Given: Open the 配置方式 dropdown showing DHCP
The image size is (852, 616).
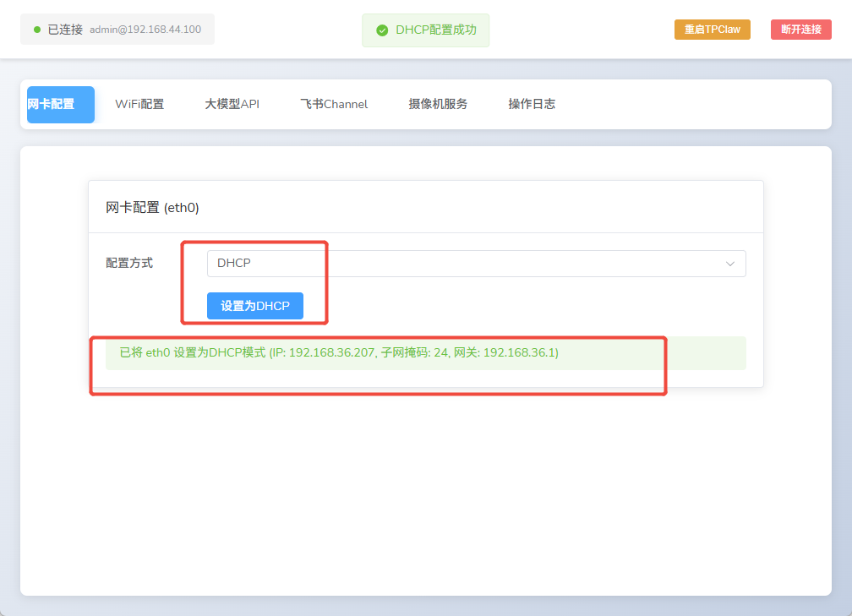Looking at the screenshot, I should coord(476,264).
